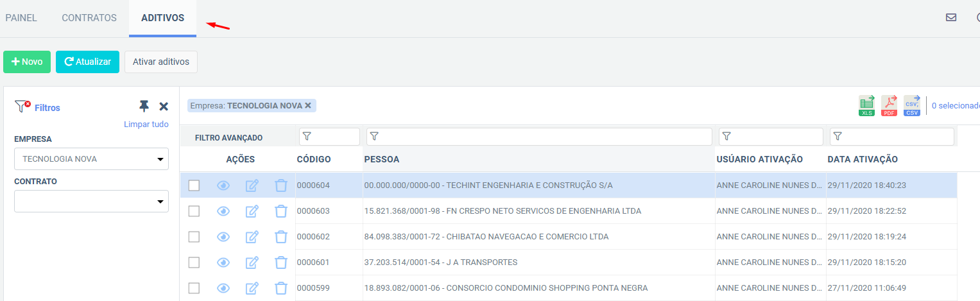Check the checkbox for row 0000603
Screen dimensions: 980x301
tap(194, 211)
